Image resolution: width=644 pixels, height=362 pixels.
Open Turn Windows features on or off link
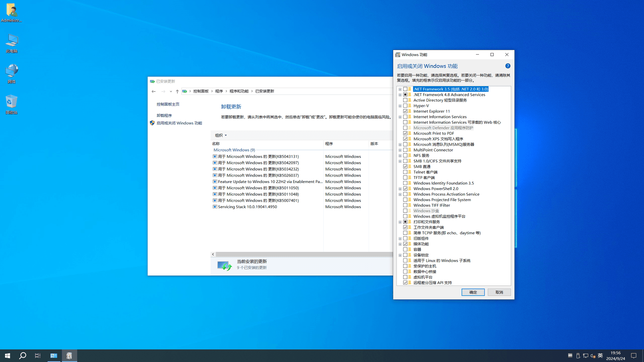tap(179, 123)
